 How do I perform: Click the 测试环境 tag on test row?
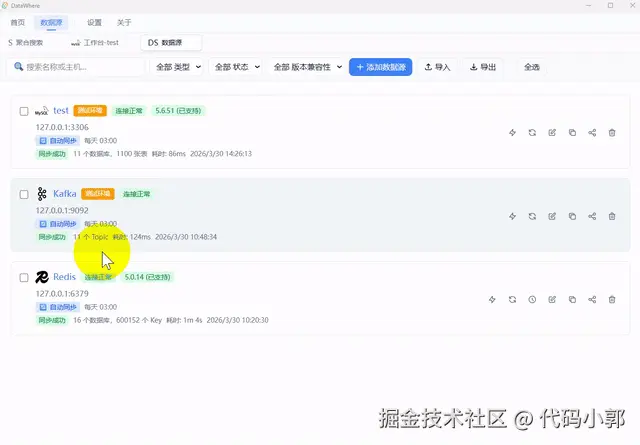pos(90,111)
